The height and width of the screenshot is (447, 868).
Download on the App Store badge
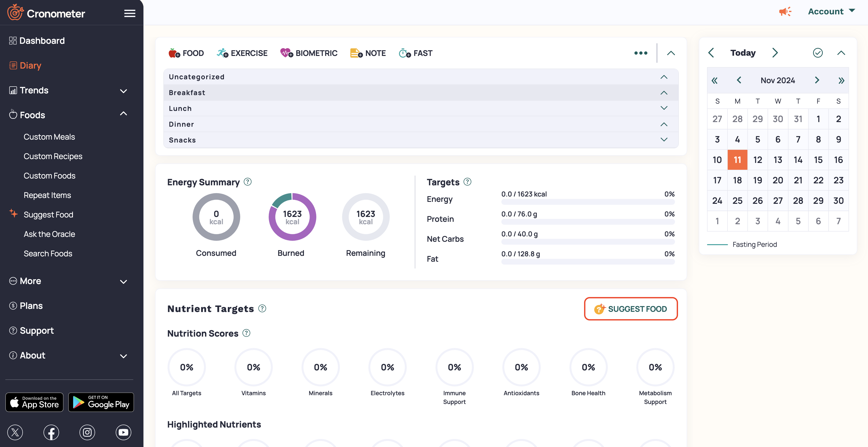[34, 402]
